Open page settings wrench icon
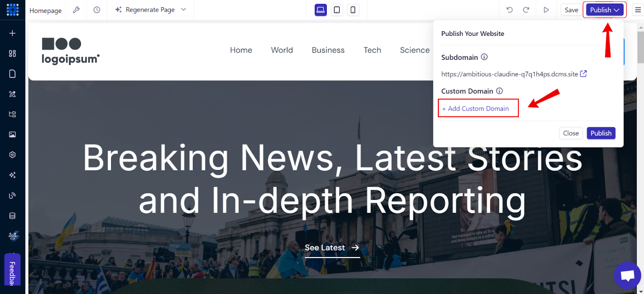The height and width of the screenshot is (294, 644). point(76,10)
